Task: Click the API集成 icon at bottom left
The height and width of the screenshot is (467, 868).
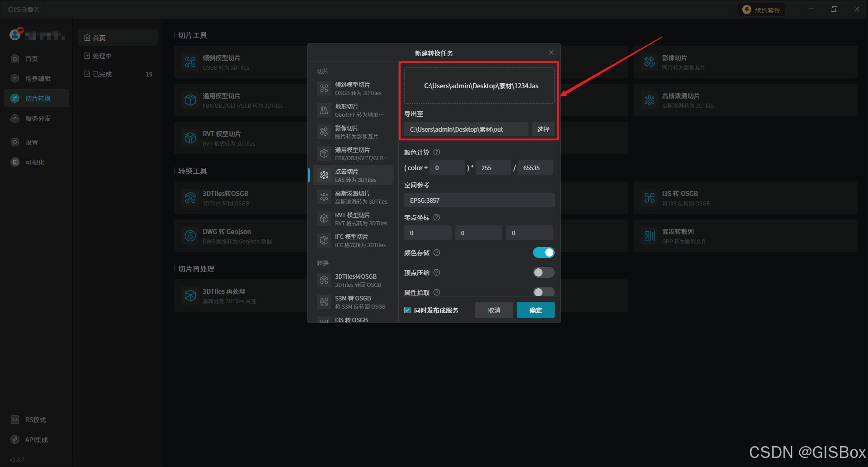Action: tap(15, 439)
